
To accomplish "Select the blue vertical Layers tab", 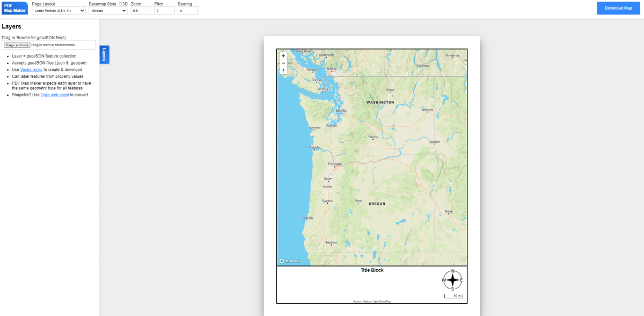I will coord(103,54).
